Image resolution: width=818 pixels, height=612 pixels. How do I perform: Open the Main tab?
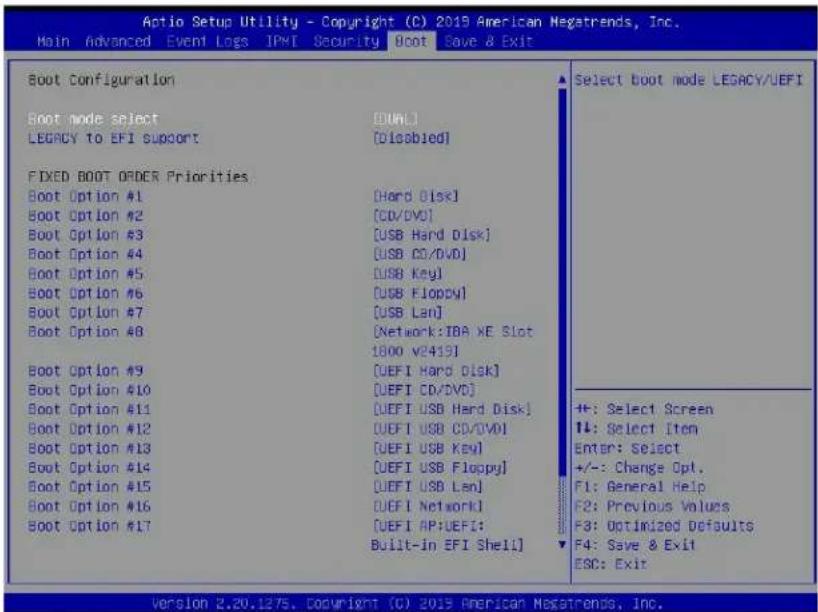coord(54,41)
